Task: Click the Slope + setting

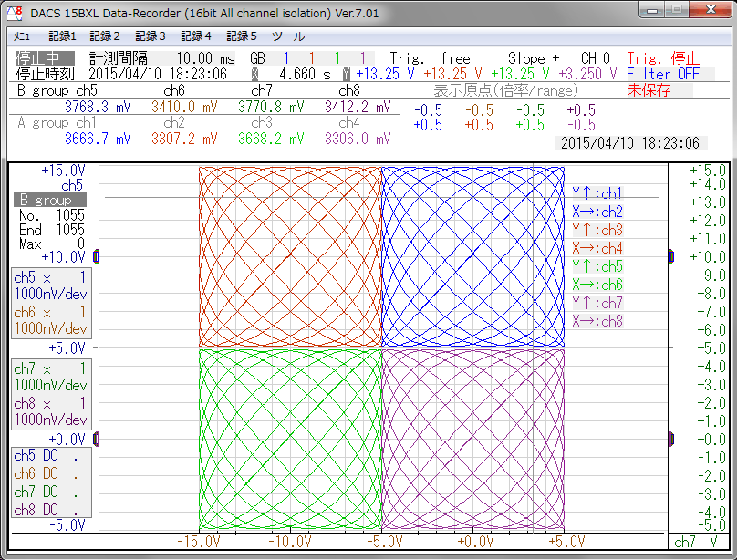Action: point(534,58)
